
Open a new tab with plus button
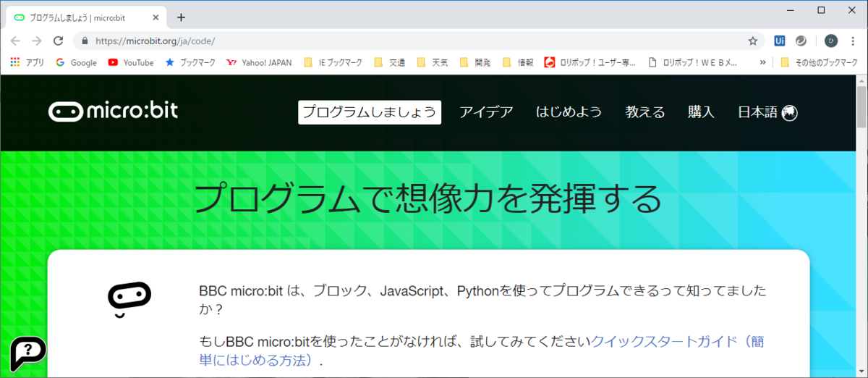pyautogui.click(x=181, y=17)
